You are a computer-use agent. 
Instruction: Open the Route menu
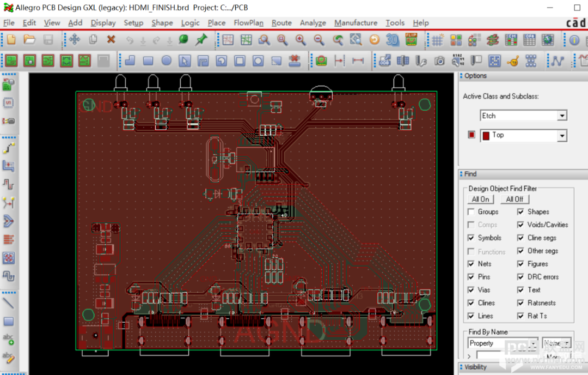281,23
